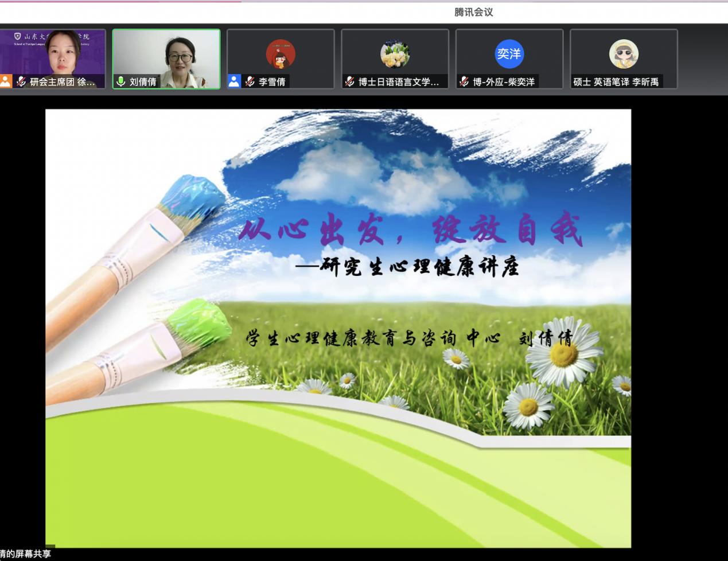The height and width of the screenshot is (561, 728).
Task: Click the name label 硕士 英语笔译 李昕禹
Action: [x=616, y=82]
